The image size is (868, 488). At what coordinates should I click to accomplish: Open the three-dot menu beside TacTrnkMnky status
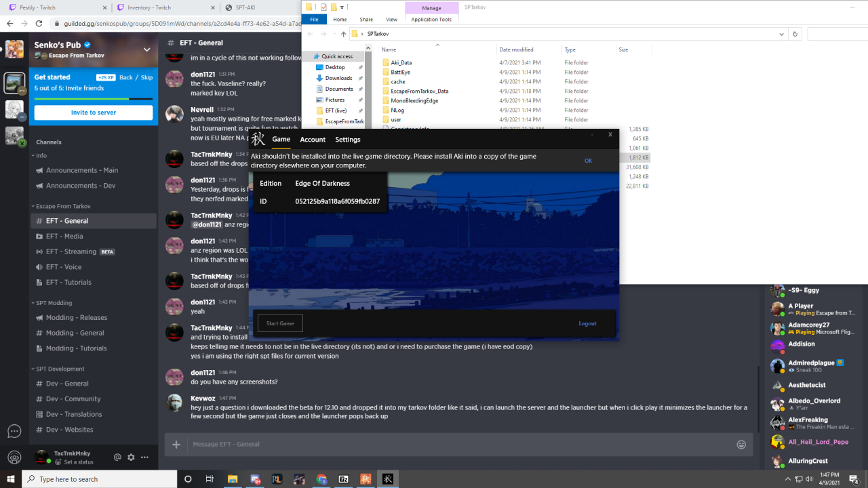[x=144, y=457]
